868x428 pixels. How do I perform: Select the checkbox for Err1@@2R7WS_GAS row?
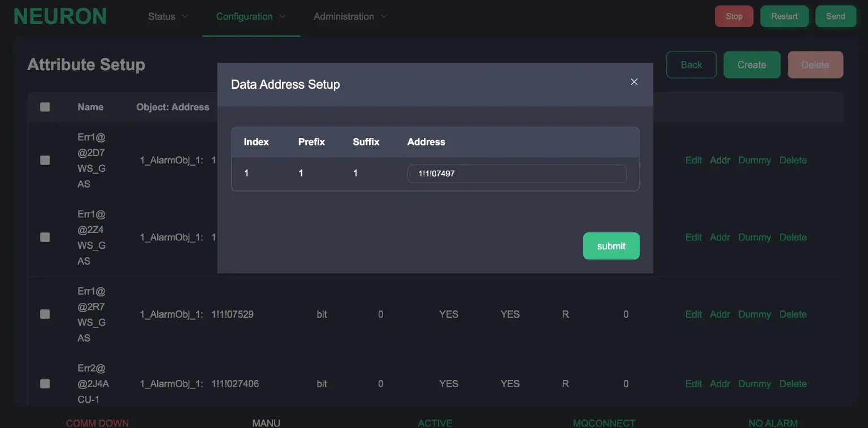click(45, 314)
